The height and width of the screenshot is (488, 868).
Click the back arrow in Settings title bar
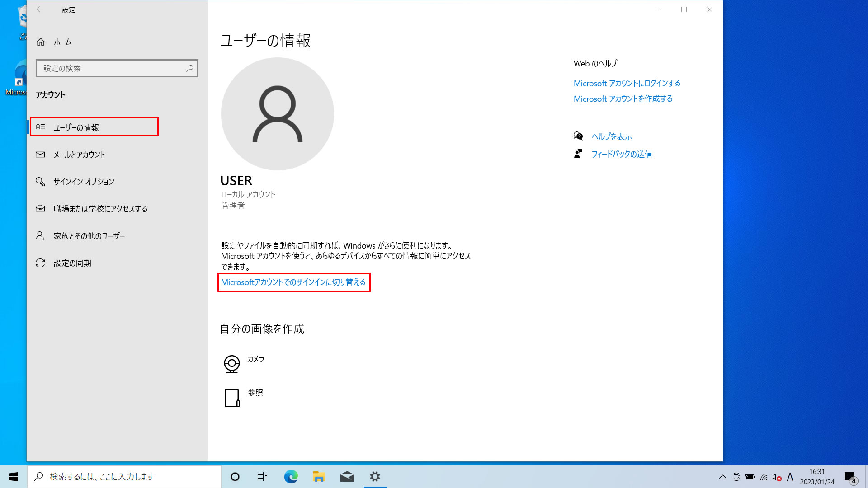pyautogui.click(x=40, y=9)
